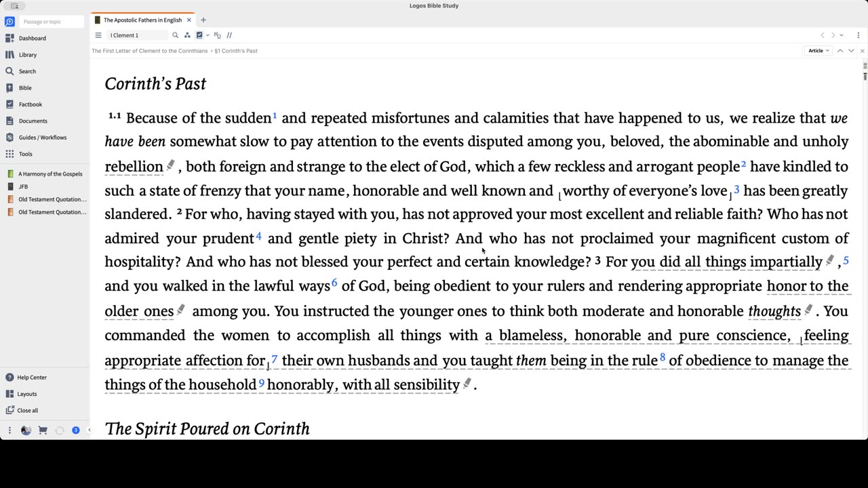Click the vertical scrollbar thumb
The image size is (868, 488).
pos(865,76)
